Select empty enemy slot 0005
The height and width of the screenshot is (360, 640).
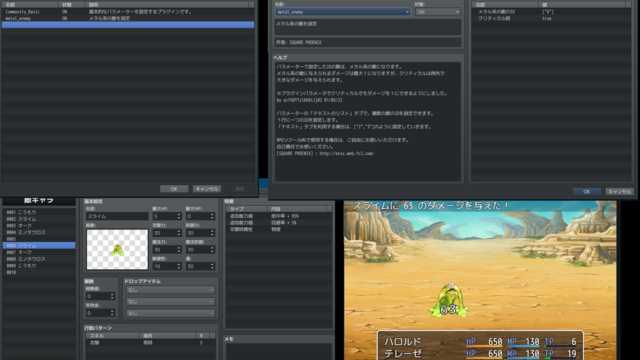pyautogui.click(x=39, y=239)
